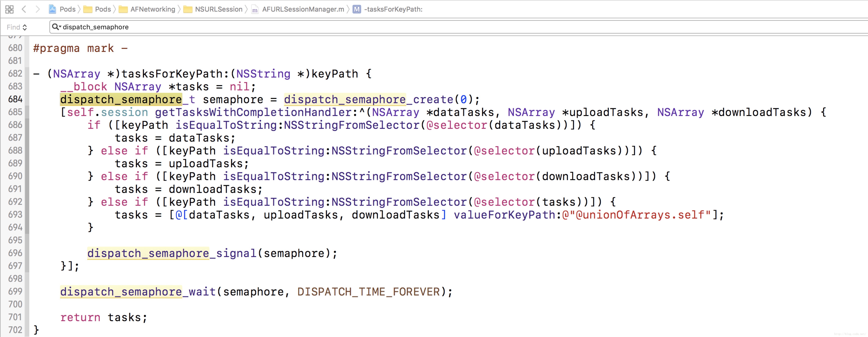Click valueForKeyPath: on line 693
The width and height of the screenshot is (868, 337).
508,215
